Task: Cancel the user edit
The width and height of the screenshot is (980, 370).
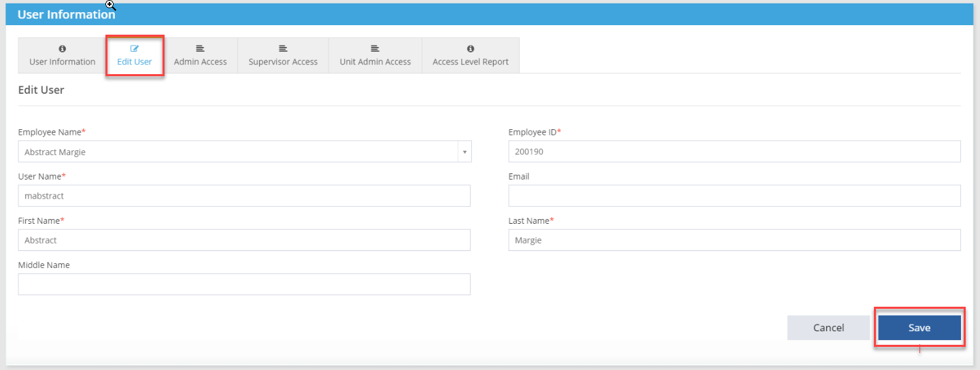Action: [828, 328]
